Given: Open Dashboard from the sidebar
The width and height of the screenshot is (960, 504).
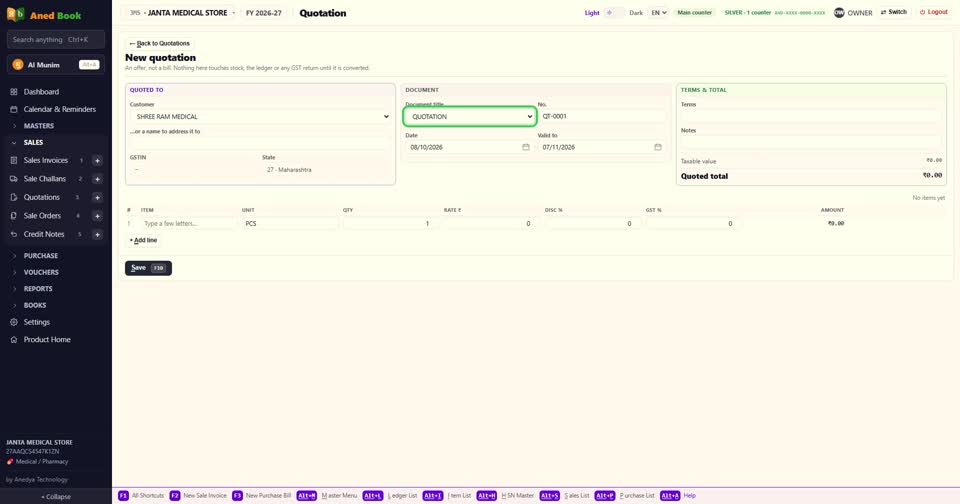Looking at the screenshot, I should (41, 92).
